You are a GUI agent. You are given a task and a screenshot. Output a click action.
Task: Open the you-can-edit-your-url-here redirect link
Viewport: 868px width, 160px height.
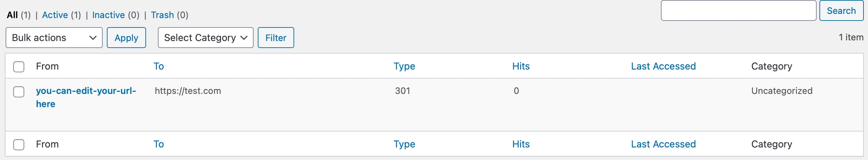86,91
